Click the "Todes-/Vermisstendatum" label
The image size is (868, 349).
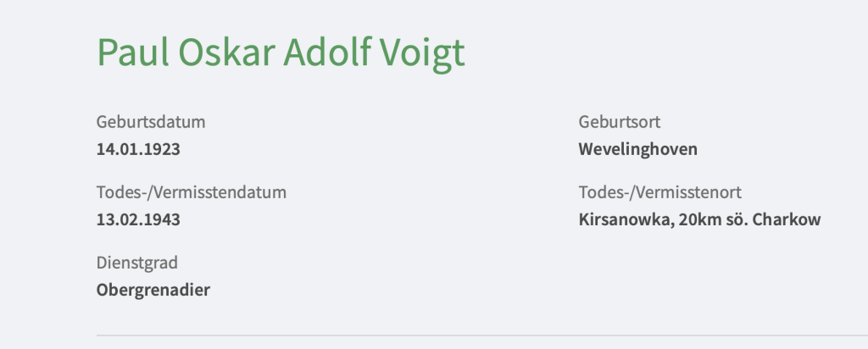192,192
